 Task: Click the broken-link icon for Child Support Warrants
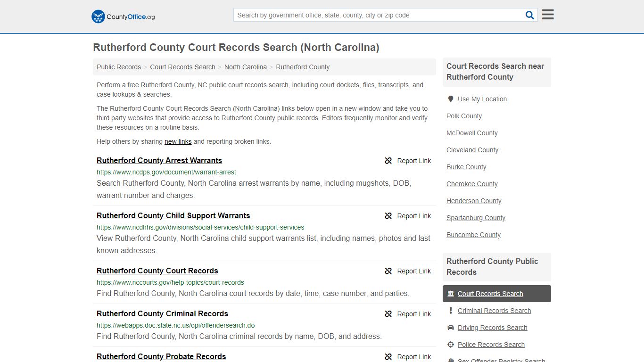[388, 216]
